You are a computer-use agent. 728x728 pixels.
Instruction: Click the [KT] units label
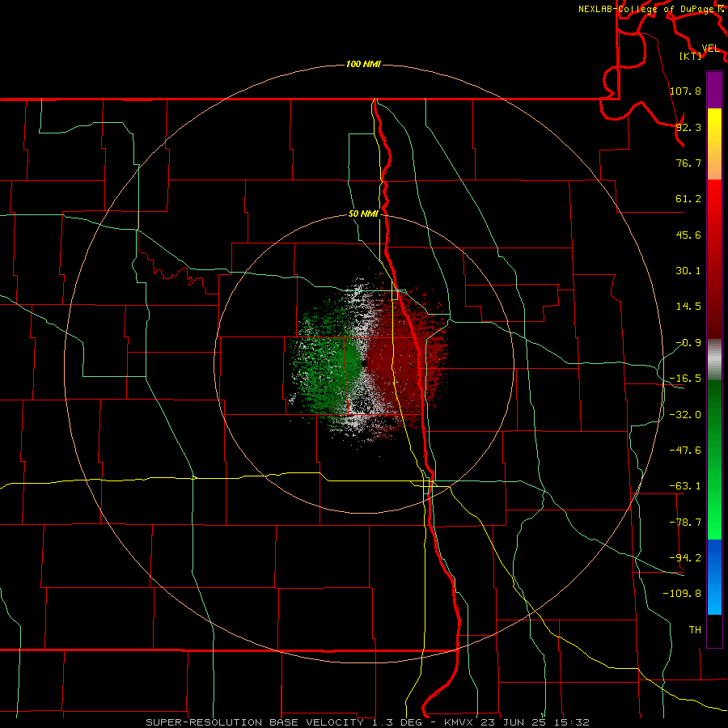[x=691, y=56]
